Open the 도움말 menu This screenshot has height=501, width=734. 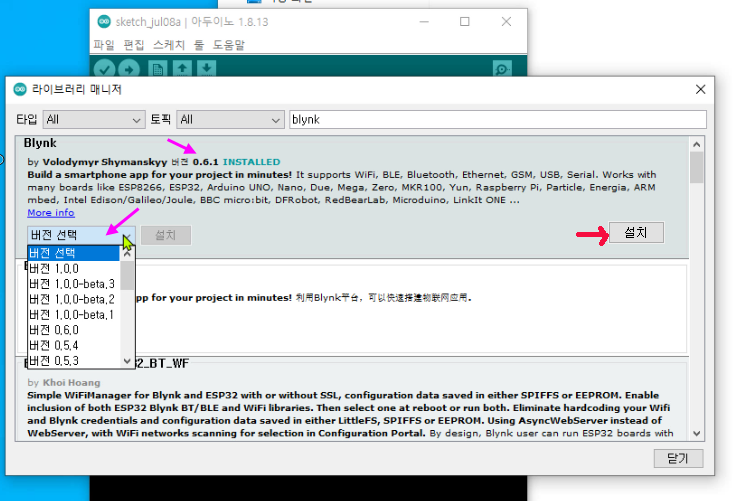(228, 45)
